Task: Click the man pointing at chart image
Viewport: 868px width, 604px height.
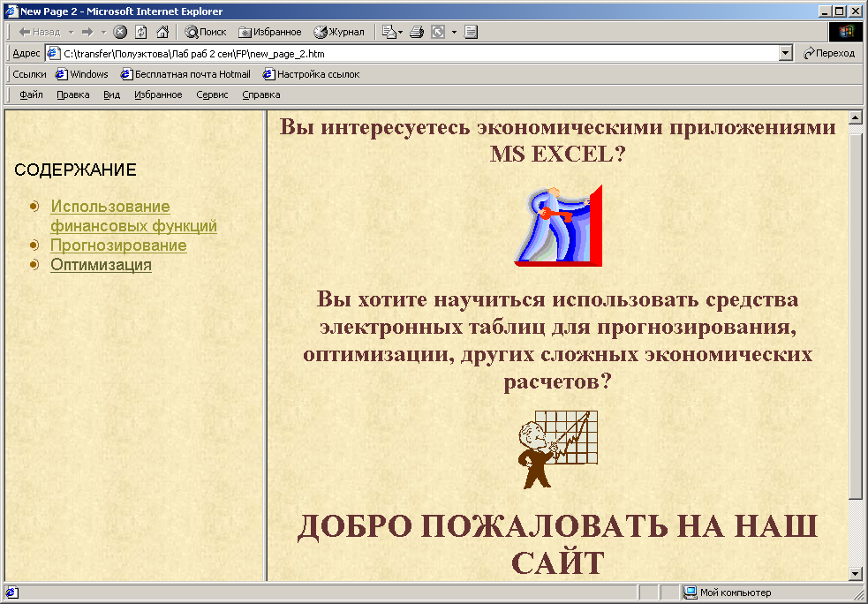Action: tap(558, 449)
